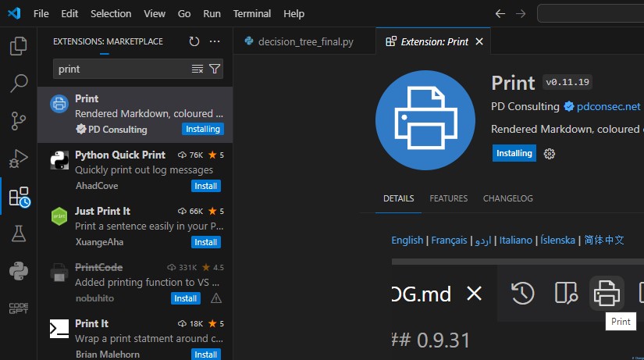Open the Help menu
Screen dimensions: 644x360
coord(294,13)
